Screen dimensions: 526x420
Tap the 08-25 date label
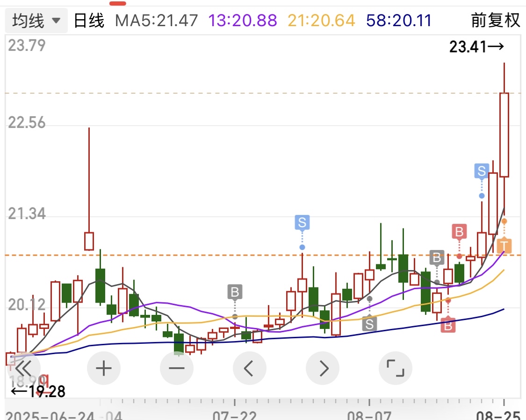point(498,416)
